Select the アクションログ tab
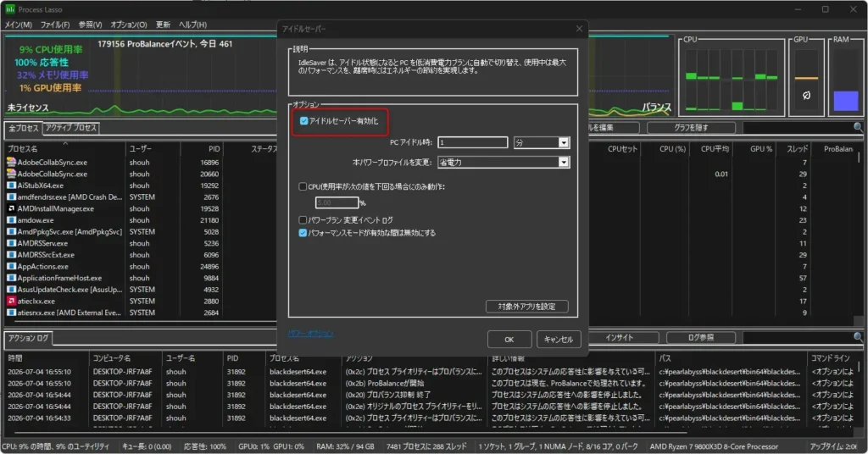Viewport: 868px width, 454px height. click(28, 338)
